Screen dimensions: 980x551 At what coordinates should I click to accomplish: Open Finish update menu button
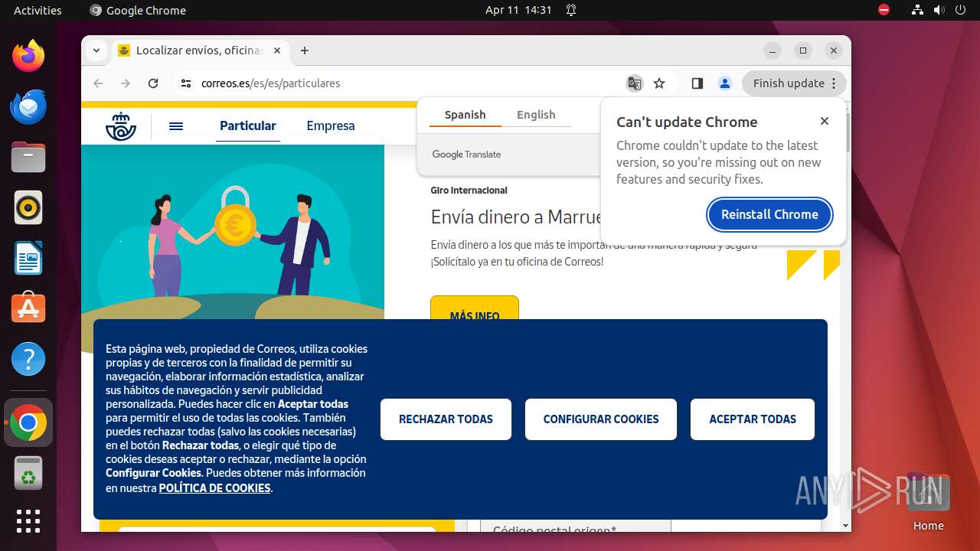click(794, 83)
